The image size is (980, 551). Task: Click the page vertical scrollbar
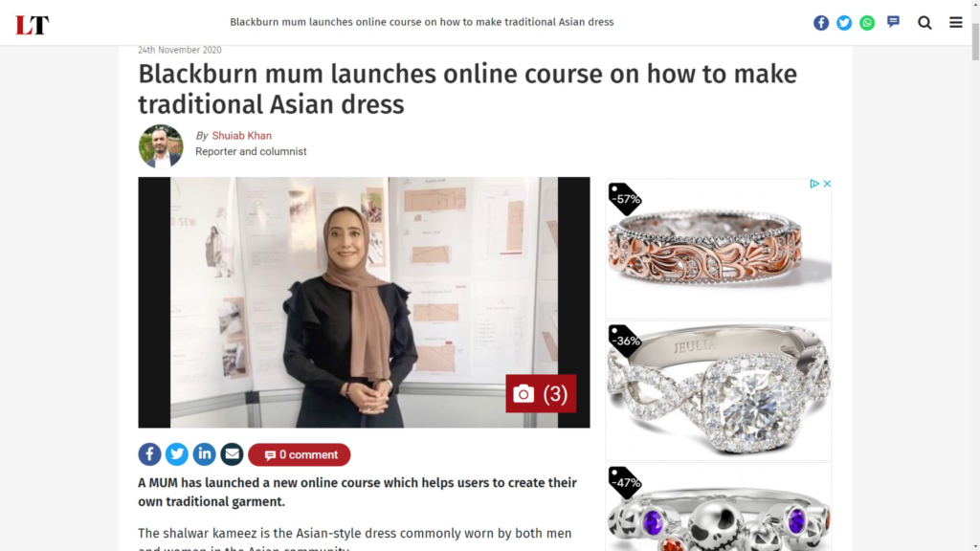975,275
